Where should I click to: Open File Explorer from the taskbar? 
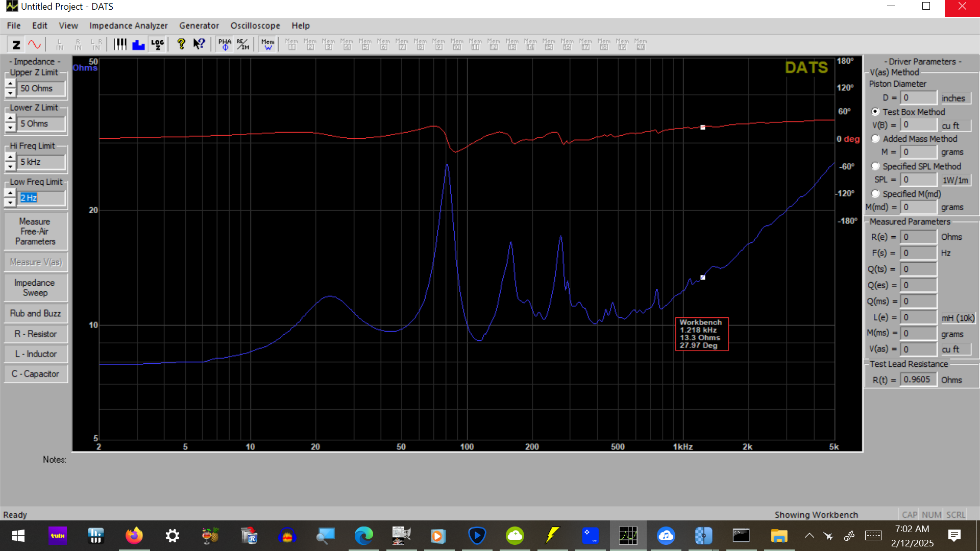(x=779, y=536)
